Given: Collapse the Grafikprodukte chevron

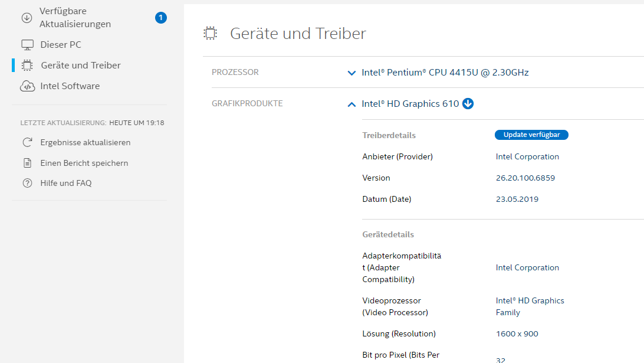Looking at the screenshot, I should click(351, 104).
